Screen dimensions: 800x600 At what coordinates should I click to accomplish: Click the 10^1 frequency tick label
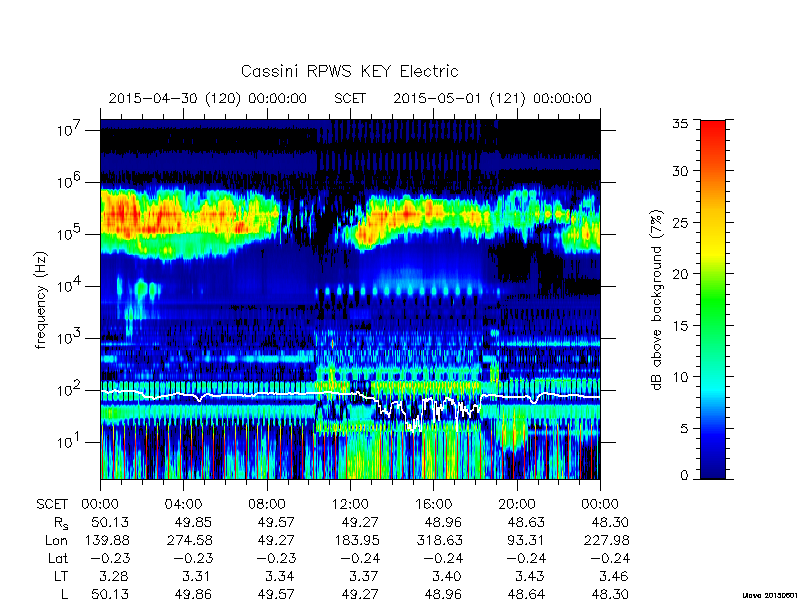coord(69,442)
